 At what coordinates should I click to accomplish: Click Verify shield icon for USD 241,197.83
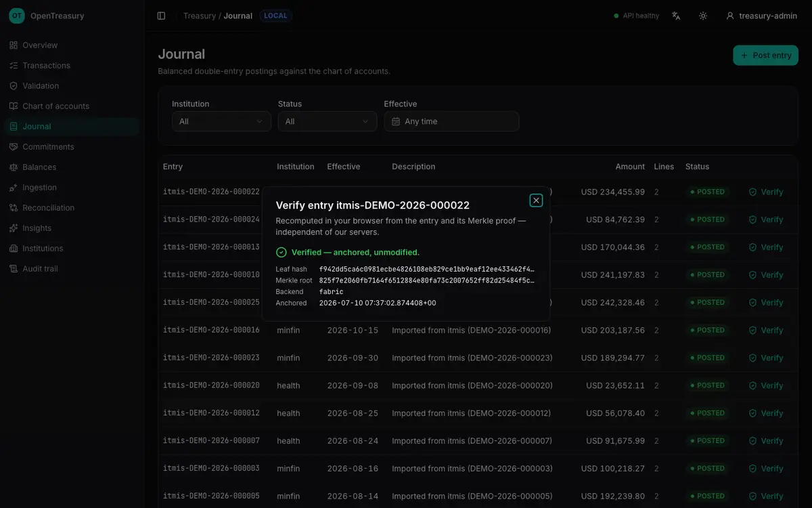[x=752, y=275]
